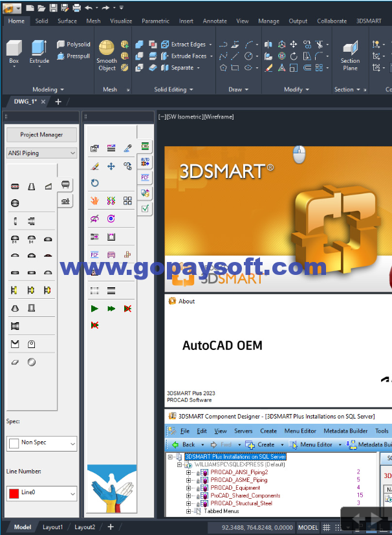Open a drawing file from toolbar
Image resolution: width=392 pixels, height=535 pixels.
[x=41, y=8]
